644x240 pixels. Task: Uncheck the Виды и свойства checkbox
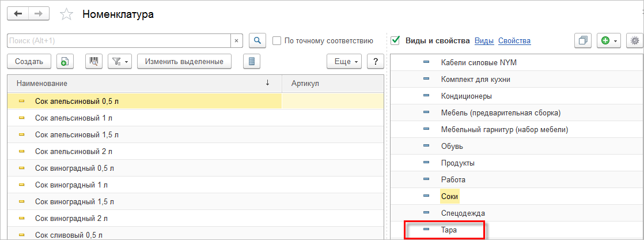[x=395, y=40]
